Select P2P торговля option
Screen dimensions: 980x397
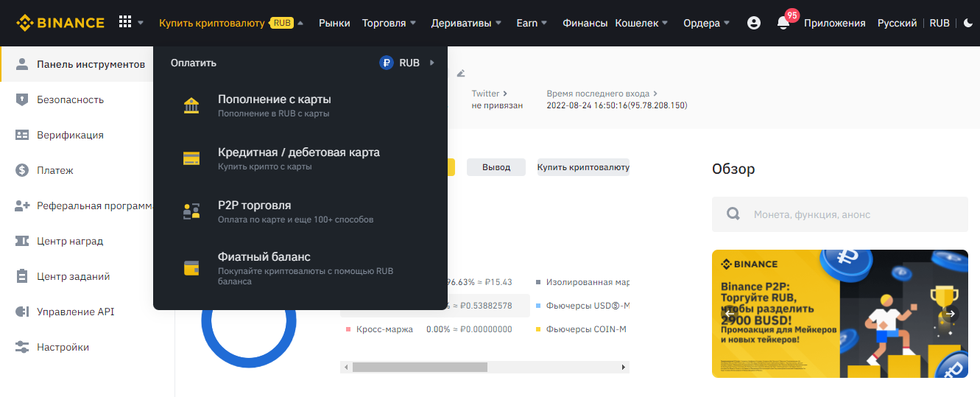pyautogui.click(x=300, y=211)
